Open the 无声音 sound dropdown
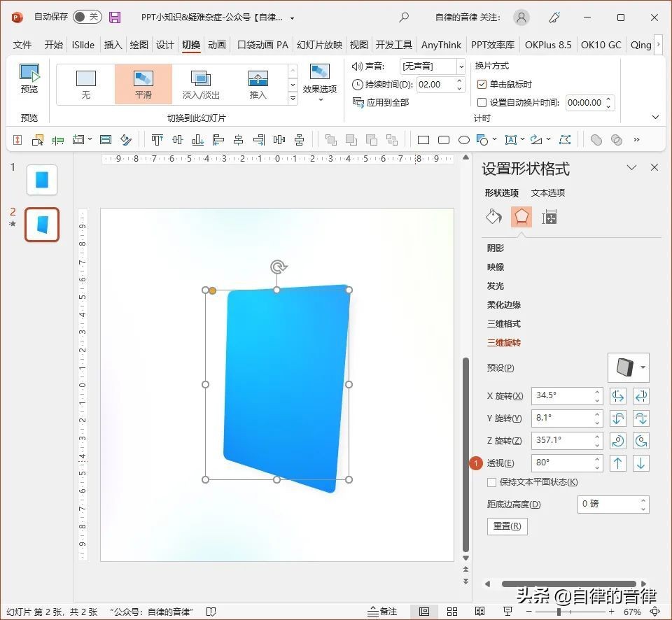 tap(461, 66)
